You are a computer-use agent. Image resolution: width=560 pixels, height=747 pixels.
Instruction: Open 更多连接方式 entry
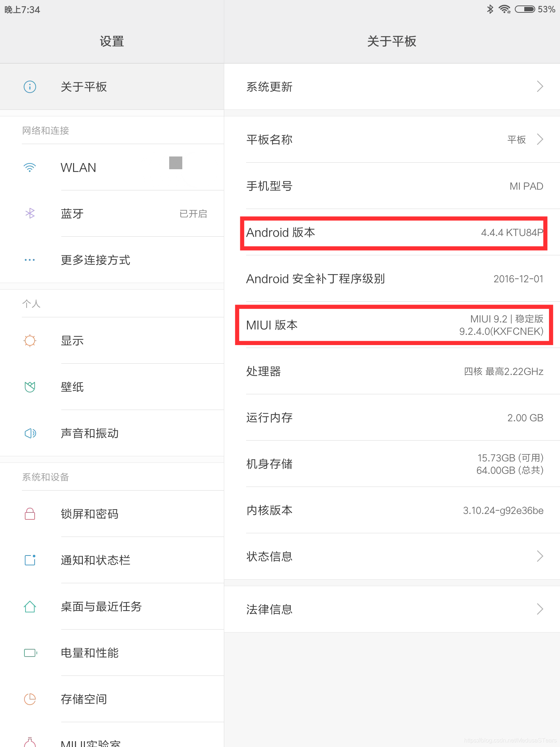coord(112,260)
